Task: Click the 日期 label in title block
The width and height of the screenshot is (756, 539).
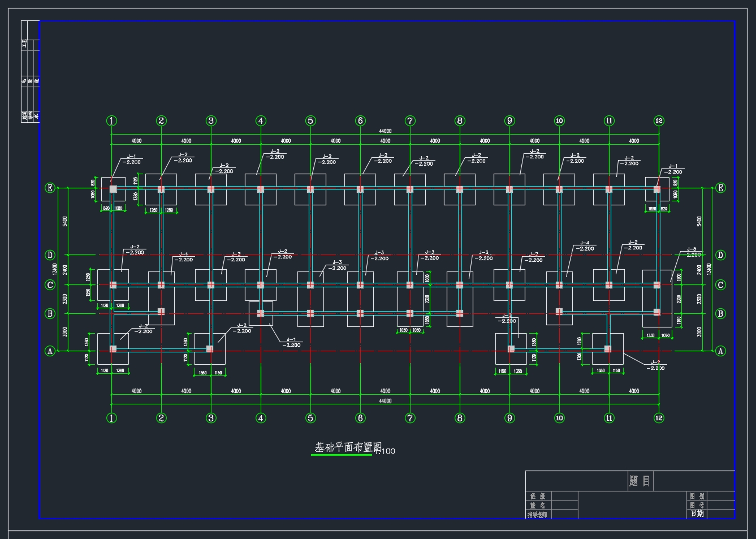Action: point(697,514)
